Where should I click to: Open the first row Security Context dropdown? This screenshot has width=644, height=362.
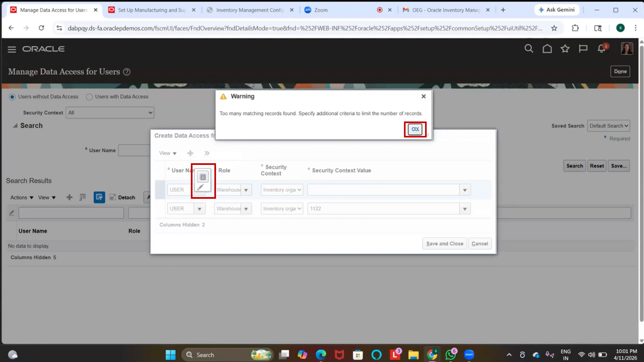pyautogui.click(x=282, y=190)
